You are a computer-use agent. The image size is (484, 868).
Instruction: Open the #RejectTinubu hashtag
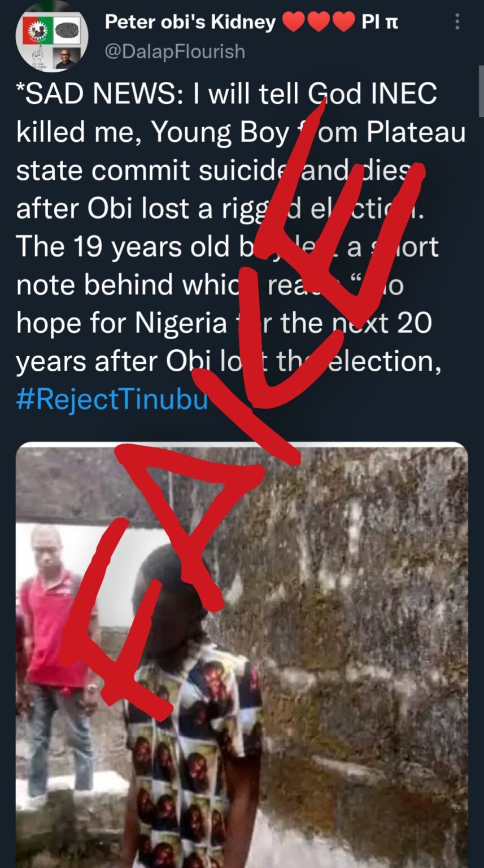click(x=112, y=399)
